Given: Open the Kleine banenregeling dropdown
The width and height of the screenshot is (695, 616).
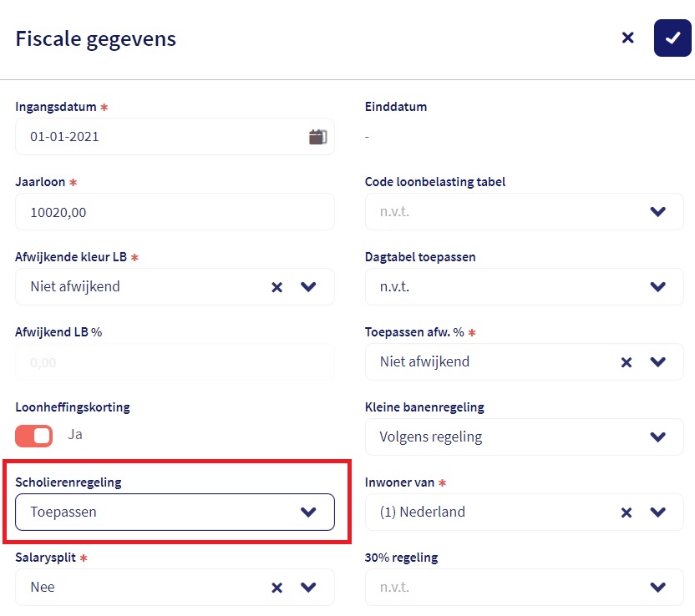Looking at the screenshot, I should (x=657, y=437).
